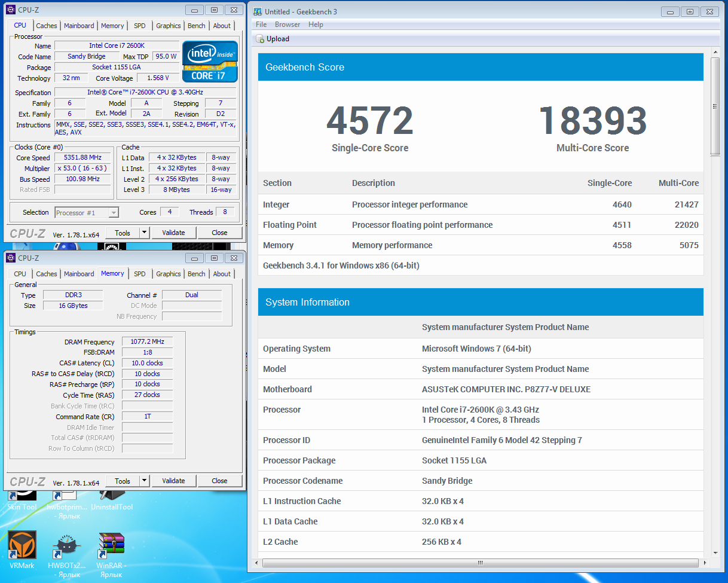Click Validate button in Processor CPU-Z window

click(173, 233)
